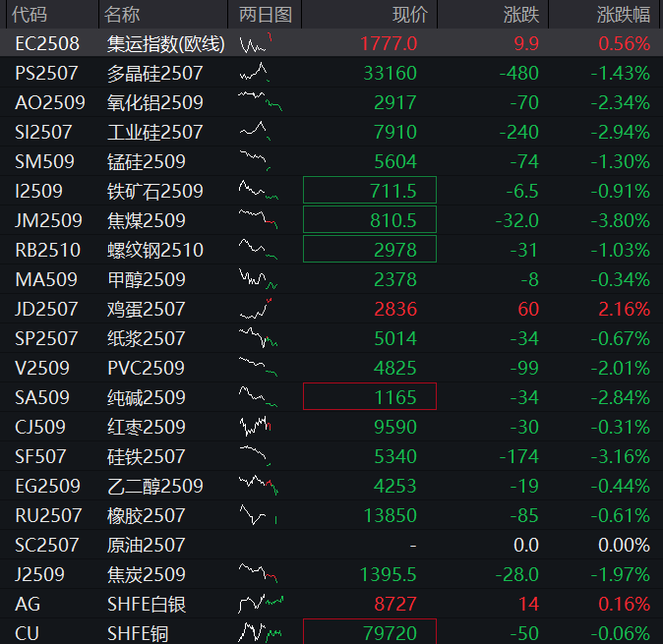Open the EC2508 two-day sparkline chart
The image size is (663, 644).
(x=256, y=43)
